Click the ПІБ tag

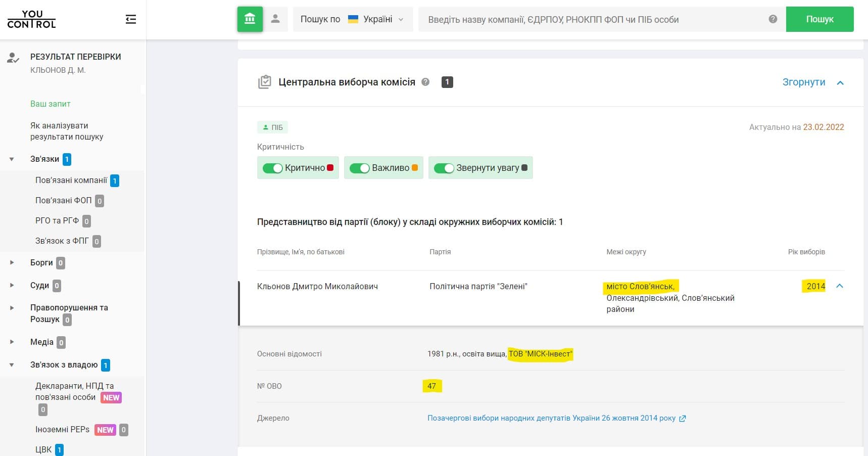coord(273,127)
